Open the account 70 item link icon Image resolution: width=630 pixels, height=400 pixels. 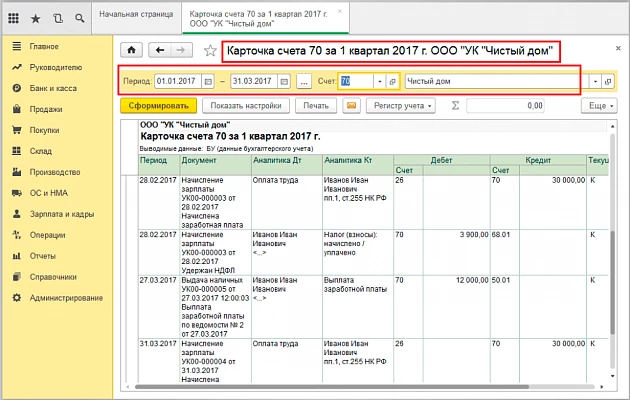(393, 82)
